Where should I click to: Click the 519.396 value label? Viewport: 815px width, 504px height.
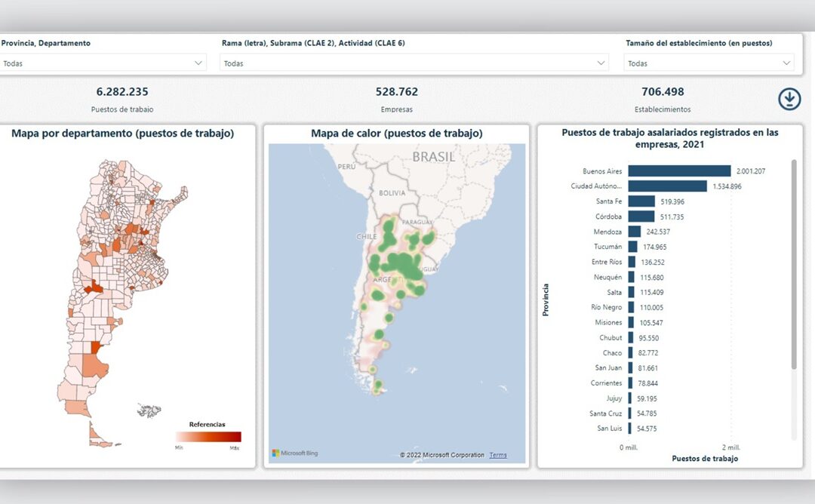coord(672,201)
